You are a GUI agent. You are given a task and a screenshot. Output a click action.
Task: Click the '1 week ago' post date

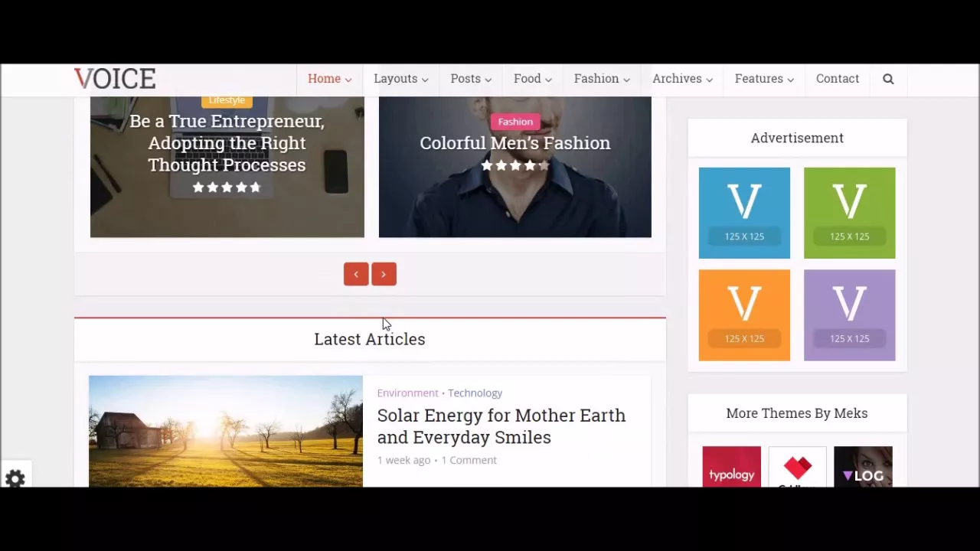click(x=403, y=460)
